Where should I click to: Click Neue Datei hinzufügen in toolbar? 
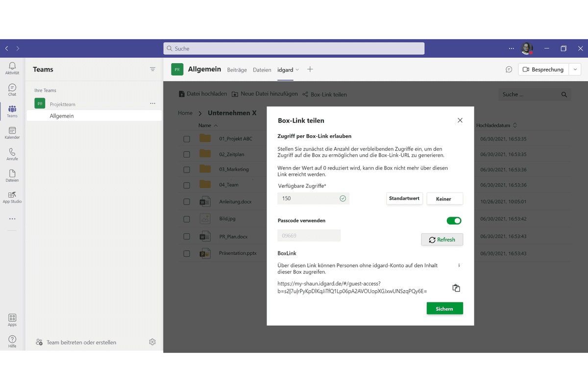click(265, 94)
